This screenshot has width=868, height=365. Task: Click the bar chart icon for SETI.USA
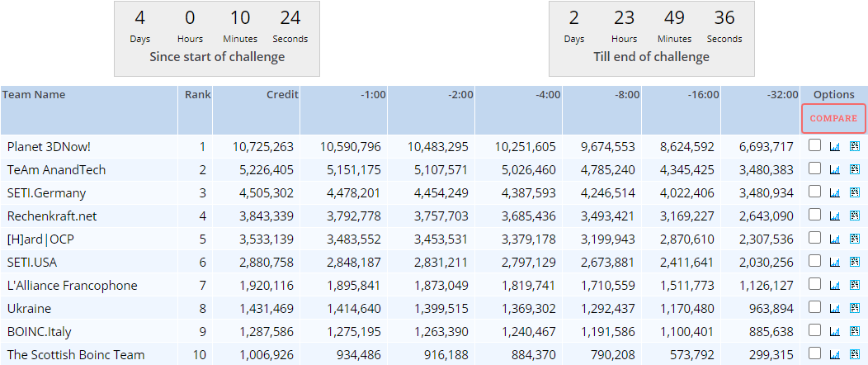(x=834, y=263)
